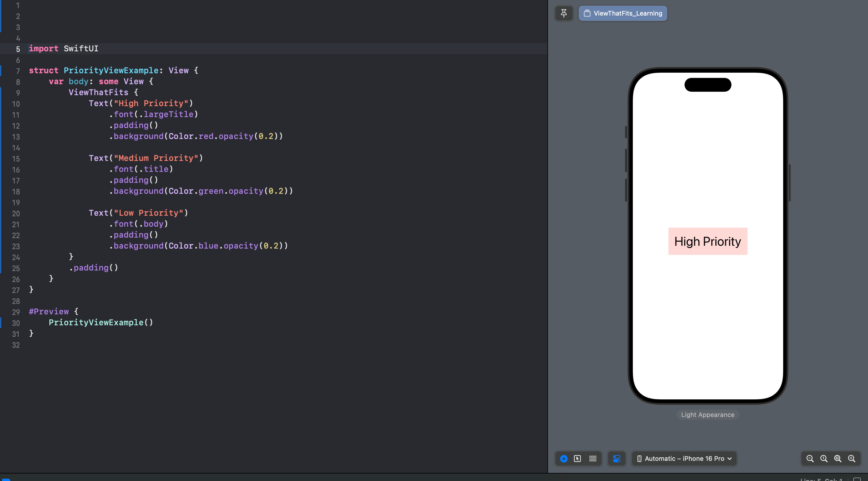
Task: Zoom in on the preview canvas
Action: tap(852, 459)
